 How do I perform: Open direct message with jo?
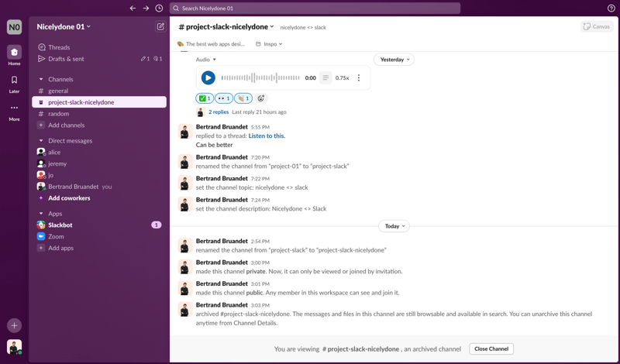point(99,175)
